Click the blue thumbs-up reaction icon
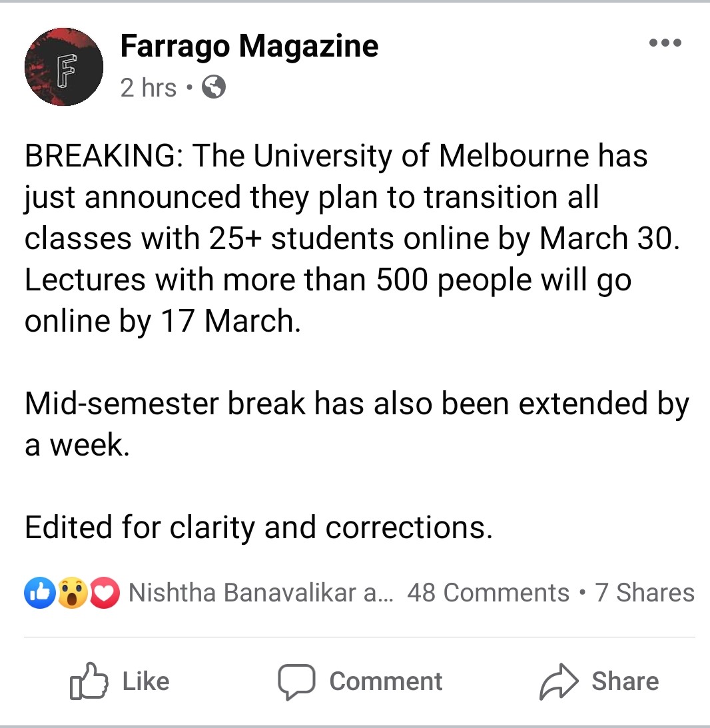This screenshot has width=710, height=728. pos(39,593)
